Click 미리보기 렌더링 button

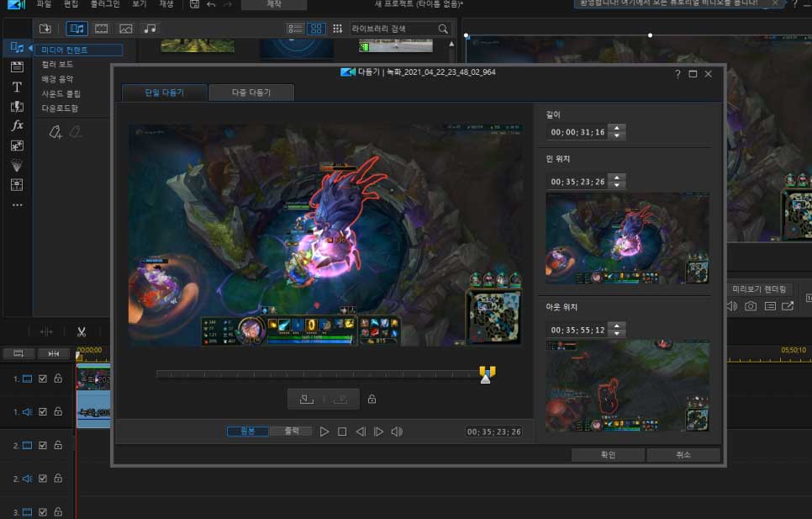[x=759, y=289]
